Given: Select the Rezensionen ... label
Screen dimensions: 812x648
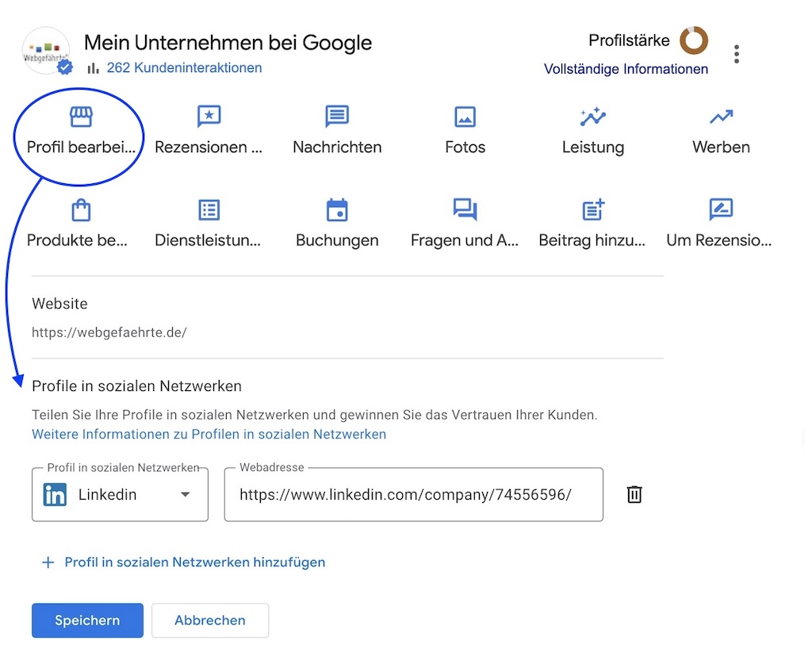Looking at the screenshot, I should pyautogui.click(x=209, y=147).
